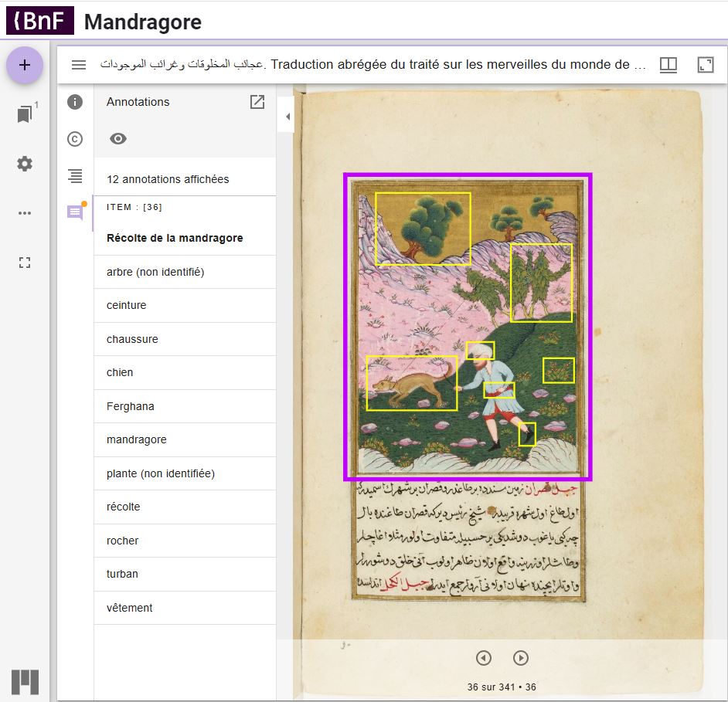Enter workspace fullscreen mode from left sidebar

[x=25, y=263]
